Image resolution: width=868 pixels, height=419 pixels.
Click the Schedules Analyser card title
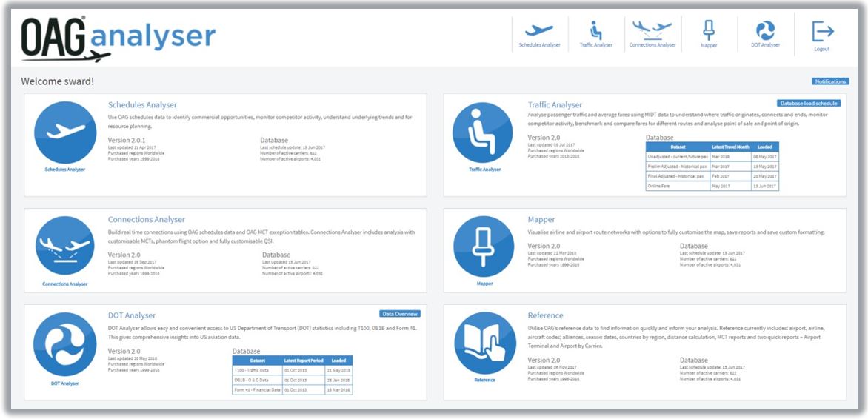(x=142, y=105)
